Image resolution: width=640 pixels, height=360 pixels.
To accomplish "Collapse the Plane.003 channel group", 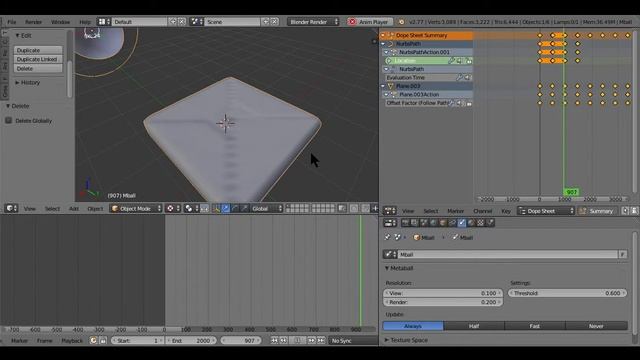I will coord(383,86).
